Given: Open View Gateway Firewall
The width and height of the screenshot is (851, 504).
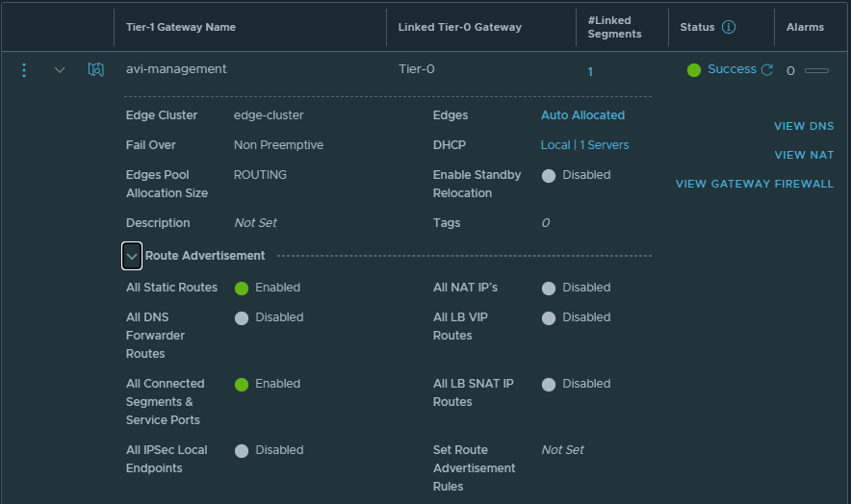Looking at the screenshot, I should [755, 184].
